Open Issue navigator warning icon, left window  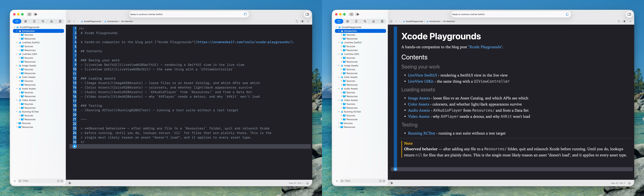52,21
